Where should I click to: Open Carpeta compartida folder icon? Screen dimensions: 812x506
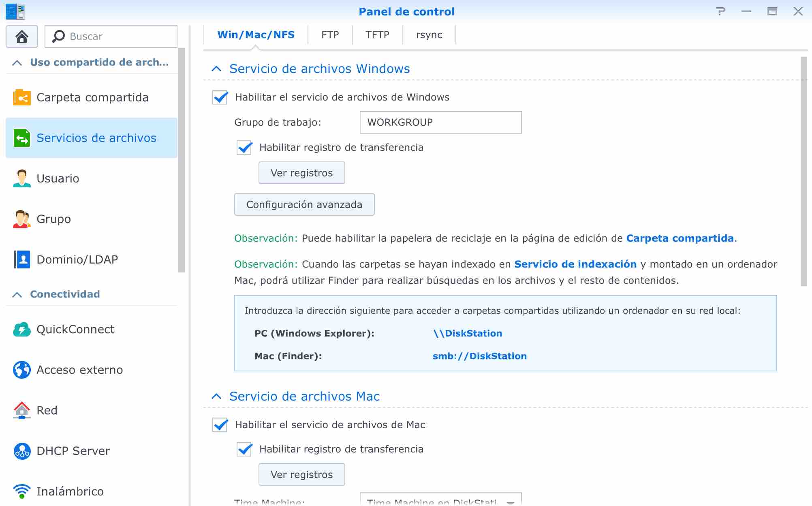click(x=22, y=97)
